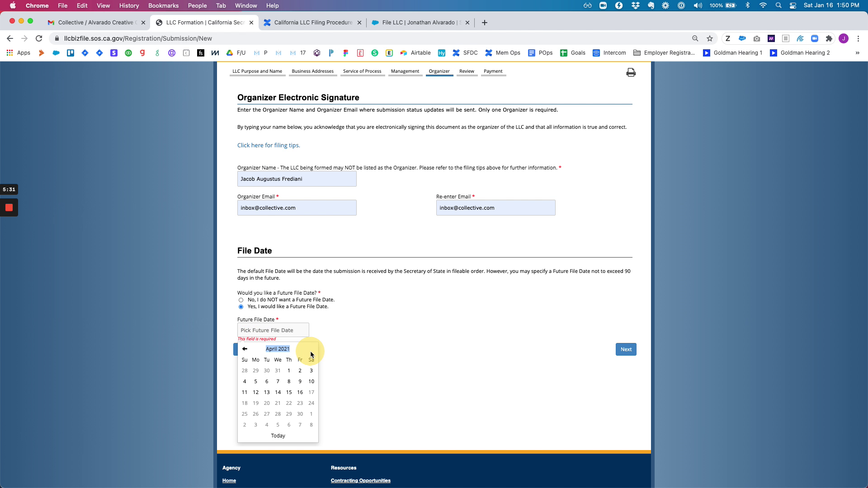Open Chrome extensions puzzle icon
The width and height of the screenshot is (868, 488).
click(829, 38)
